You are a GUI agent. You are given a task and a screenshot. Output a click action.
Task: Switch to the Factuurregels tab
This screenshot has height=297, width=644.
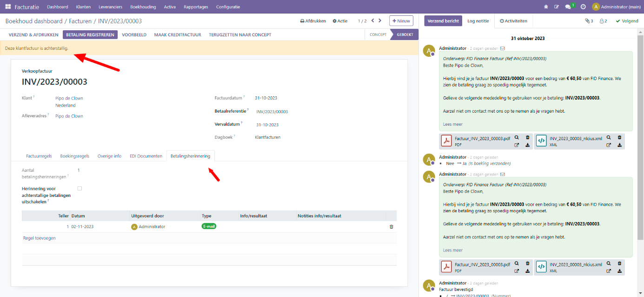pyautogui.click(x=39, y=156)
